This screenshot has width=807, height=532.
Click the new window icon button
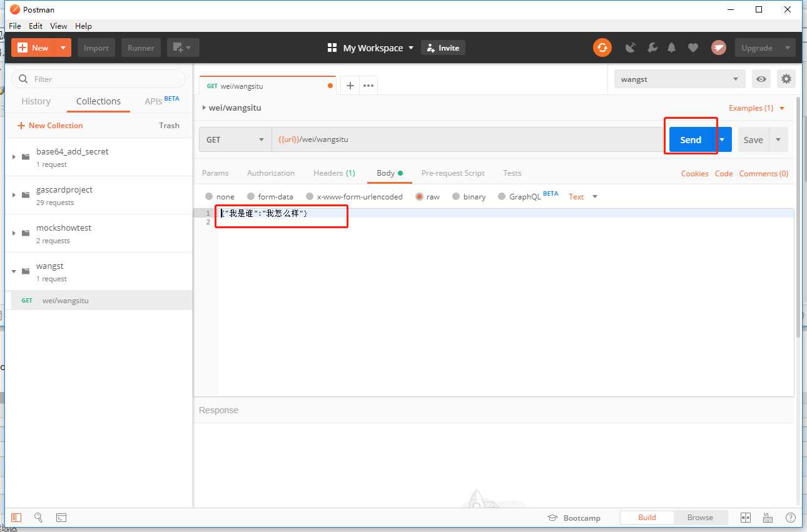click(x=183, y=48)
